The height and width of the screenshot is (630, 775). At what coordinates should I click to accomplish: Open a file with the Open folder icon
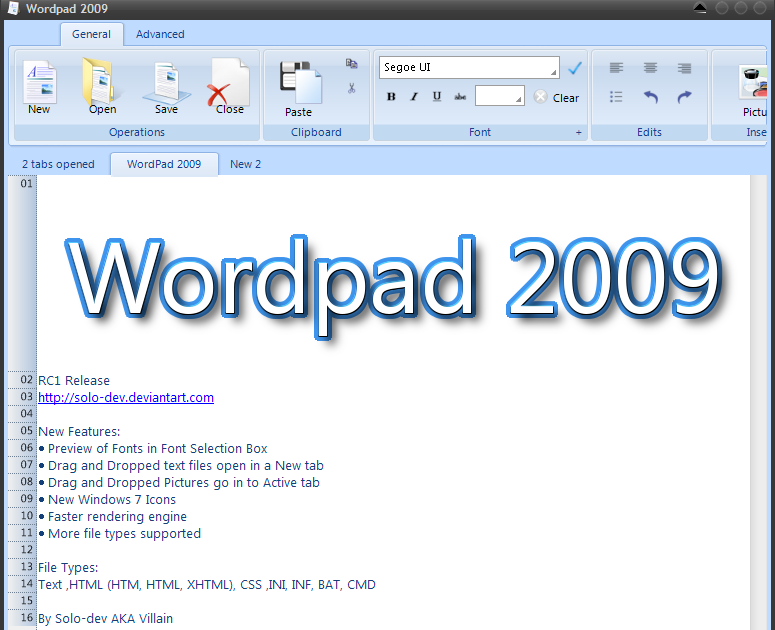(102, 87)
